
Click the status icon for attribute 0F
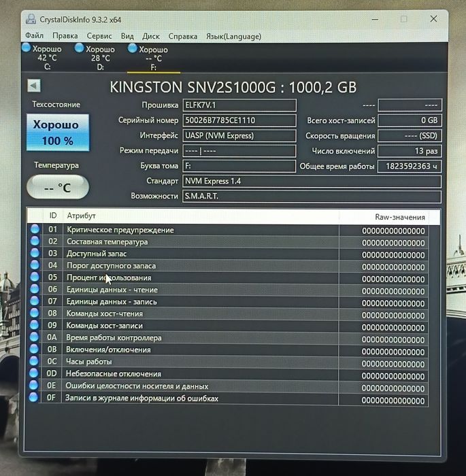click(33, 396)
